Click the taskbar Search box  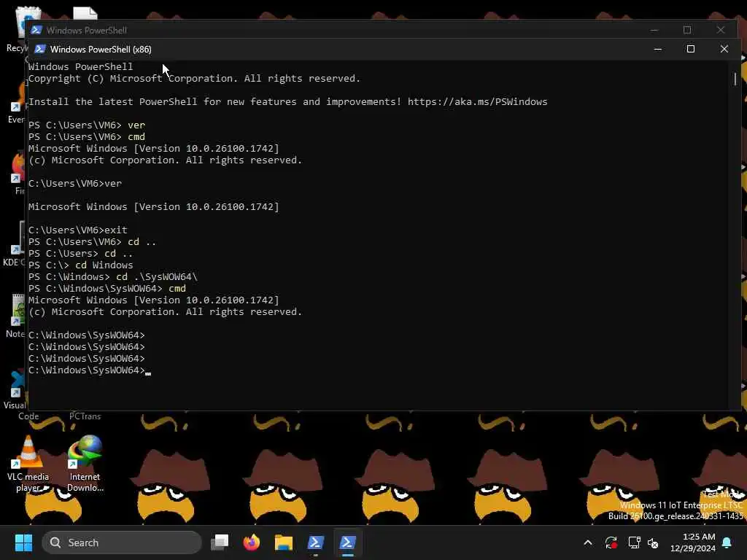point(122,542)
